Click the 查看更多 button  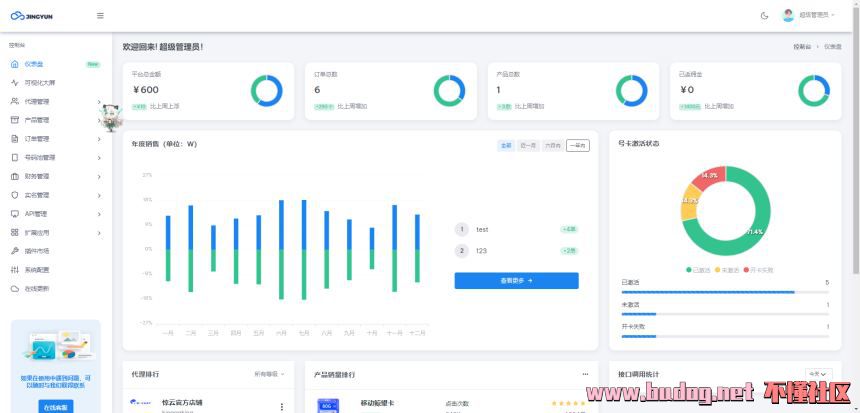coord(516,281)
